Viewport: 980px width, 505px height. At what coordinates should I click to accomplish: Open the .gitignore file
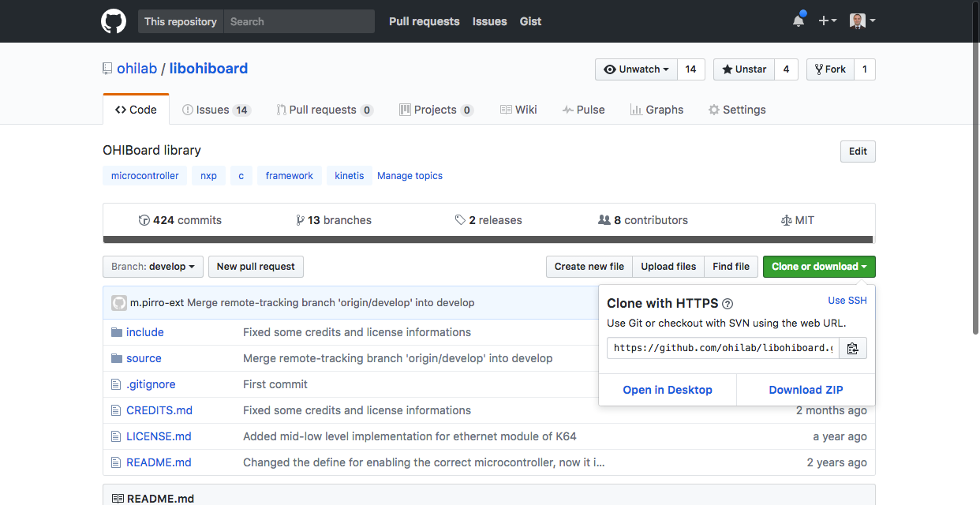(151, 384)
